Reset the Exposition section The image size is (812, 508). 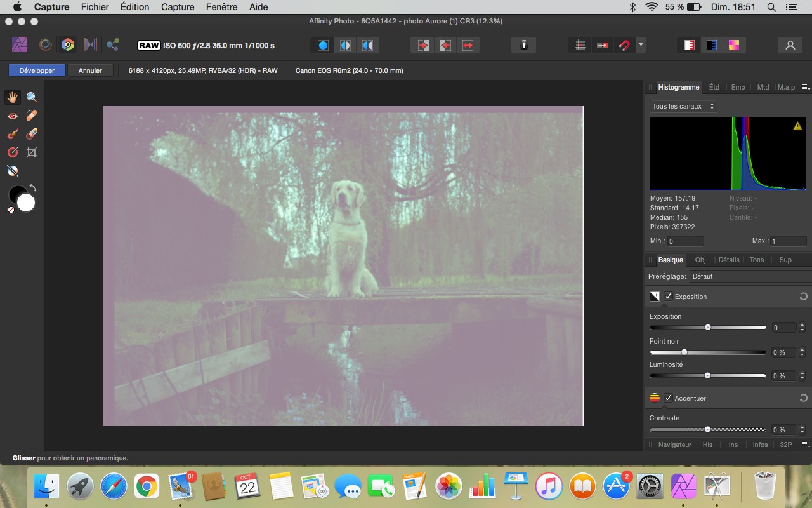(803, 297)
